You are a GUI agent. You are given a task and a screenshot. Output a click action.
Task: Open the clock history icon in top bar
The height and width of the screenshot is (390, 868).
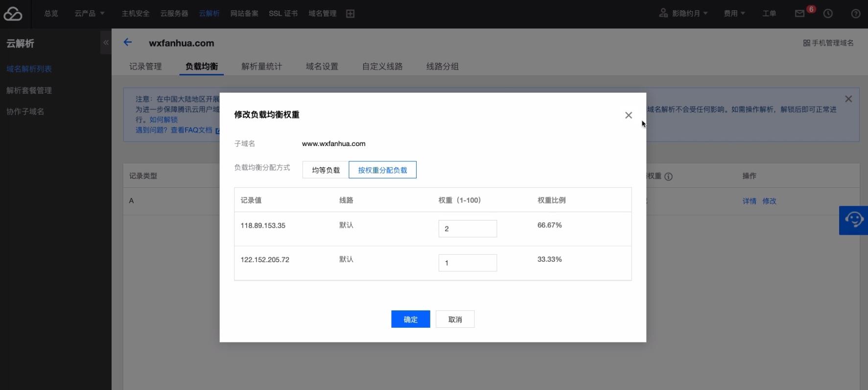(x=828, y=14)
